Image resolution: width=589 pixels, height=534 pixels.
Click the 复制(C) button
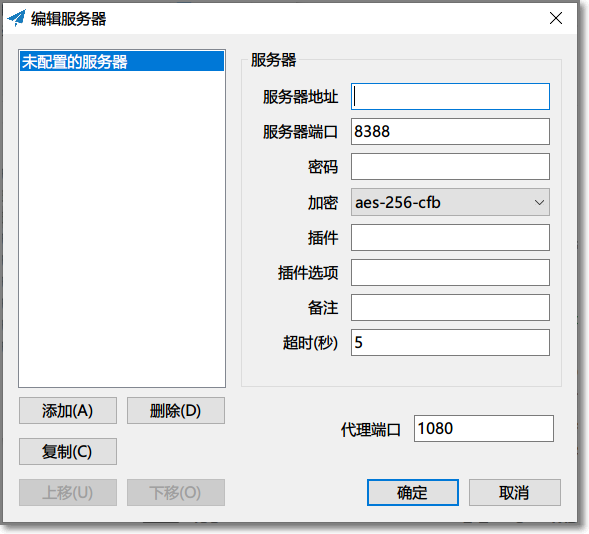pos(68,451)
